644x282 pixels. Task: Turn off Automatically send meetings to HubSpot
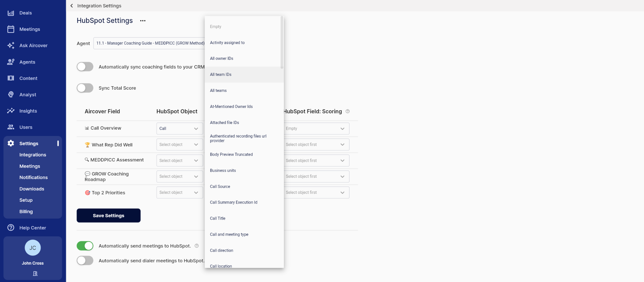coord(85,246)
